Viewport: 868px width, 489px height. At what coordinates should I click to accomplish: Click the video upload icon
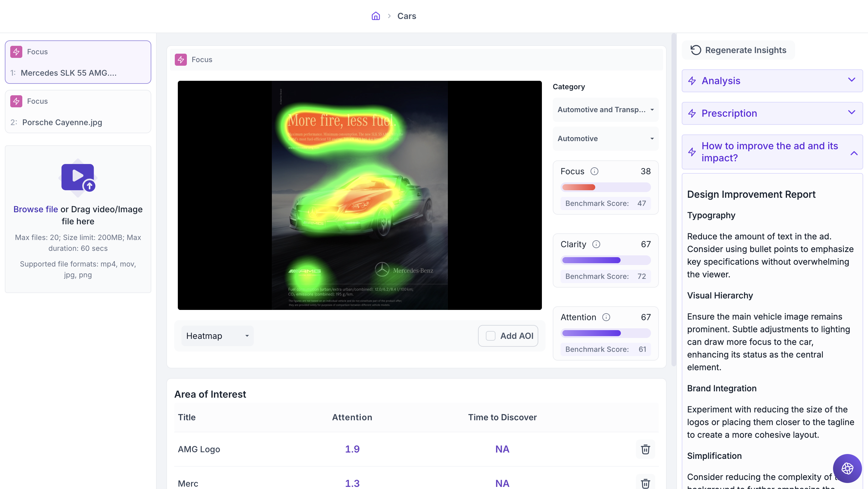pos(78,178)
